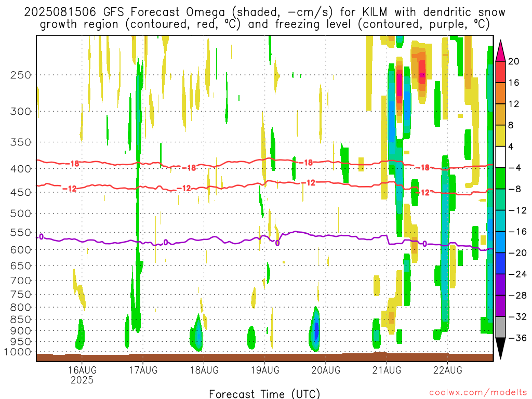Click the coolwx.com/modelts watermark link
Image resolution: width=532 pixels, height=399 pixels.
point(478,393)
